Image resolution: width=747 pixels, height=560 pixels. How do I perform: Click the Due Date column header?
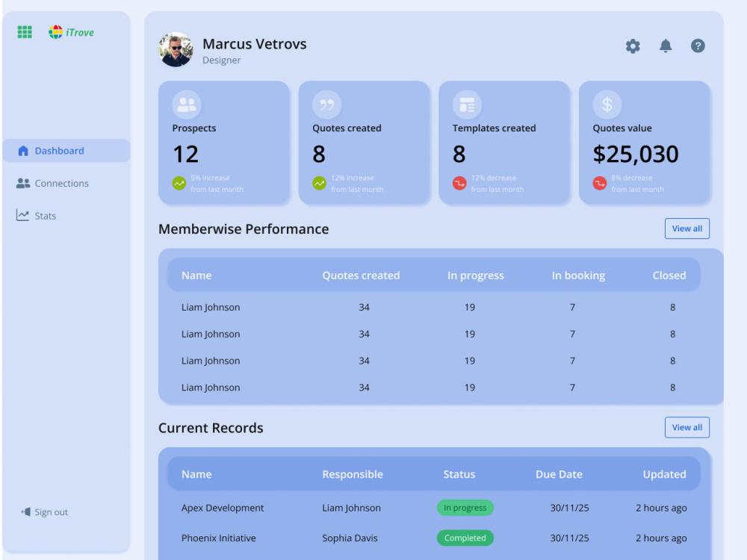point(559,474)
